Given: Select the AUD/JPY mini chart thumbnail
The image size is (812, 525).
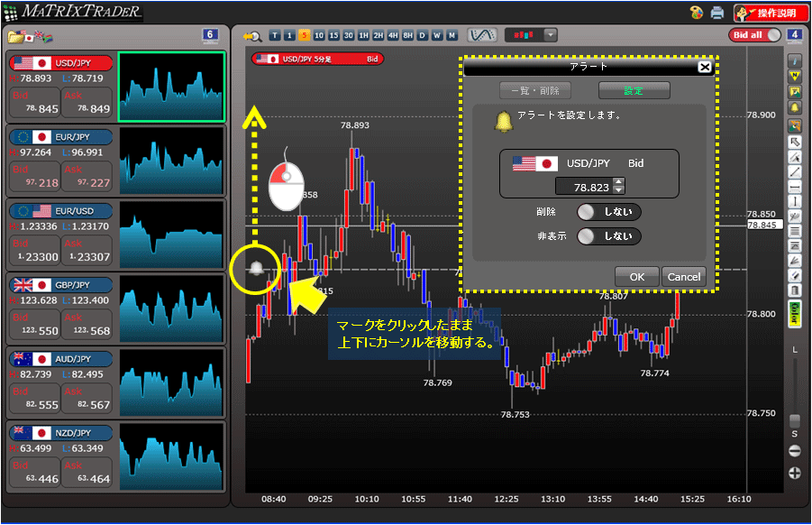Looking at the screenshot, I should point(171,382).
